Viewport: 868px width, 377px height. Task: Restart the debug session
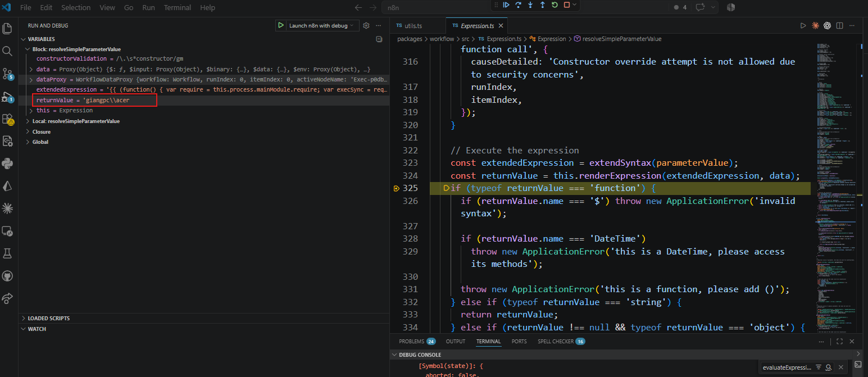tap(555, 5)
